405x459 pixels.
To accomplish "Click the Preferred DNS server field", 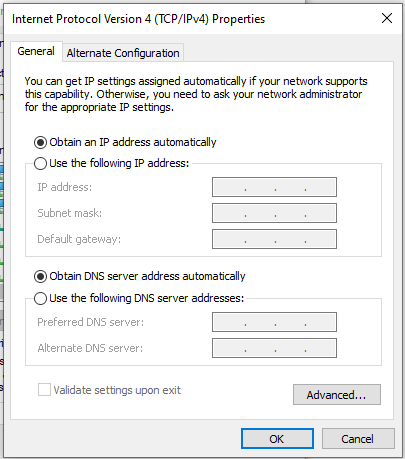I will tap(274, 322).
